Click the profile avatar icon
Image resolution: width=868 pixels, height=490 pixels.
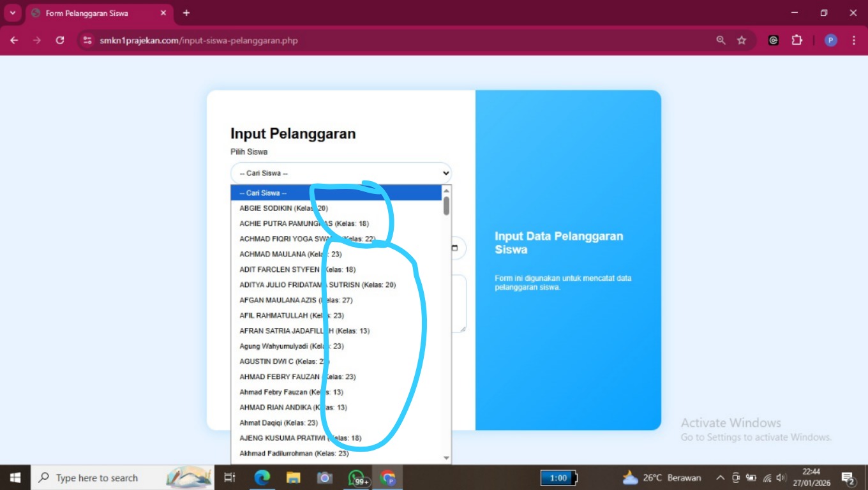(x=830, y=40)
